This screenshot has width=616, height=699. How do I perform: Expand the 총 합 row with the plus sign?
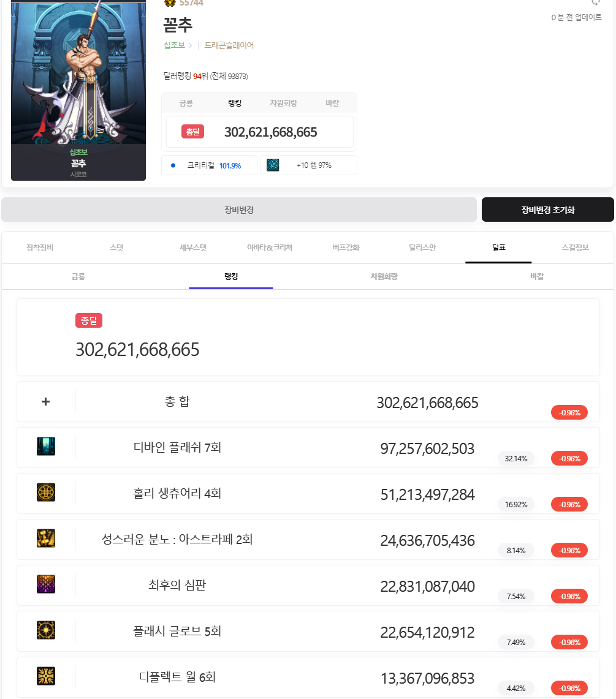[x=45, y=402]
